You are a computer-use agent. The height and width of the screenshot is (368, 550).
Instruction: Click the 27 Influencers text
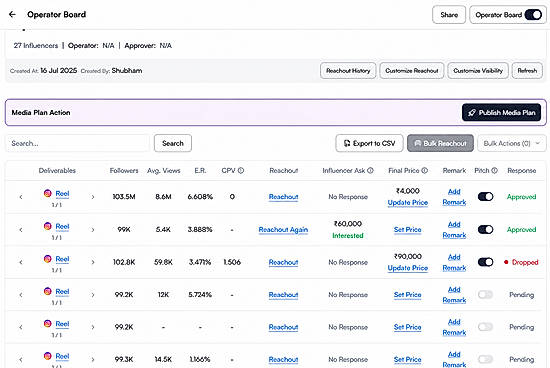point(36,46)
